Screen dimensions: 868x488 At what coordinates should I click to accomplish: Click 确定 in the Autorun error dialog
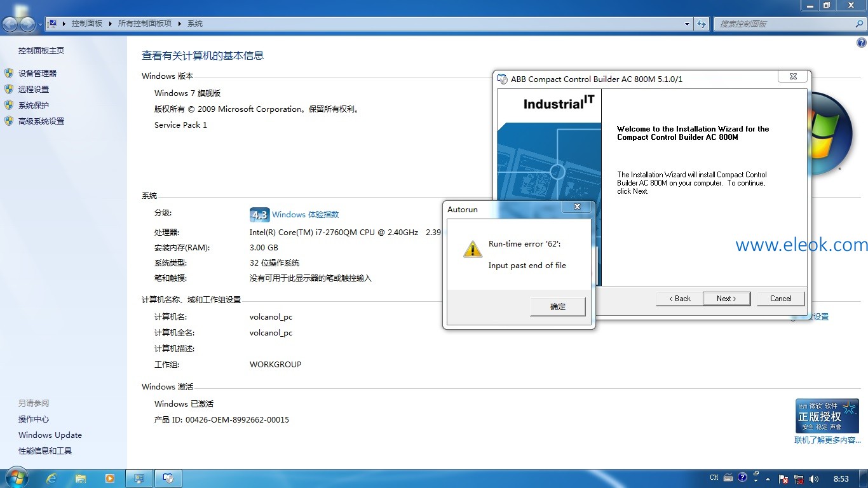(x=557, y=307)
